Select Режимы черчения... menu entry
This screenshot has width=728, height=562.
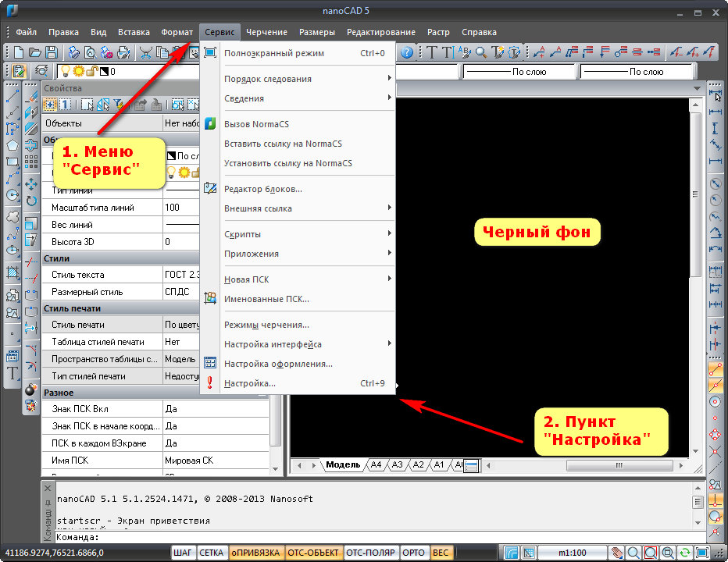coord(298,325)
